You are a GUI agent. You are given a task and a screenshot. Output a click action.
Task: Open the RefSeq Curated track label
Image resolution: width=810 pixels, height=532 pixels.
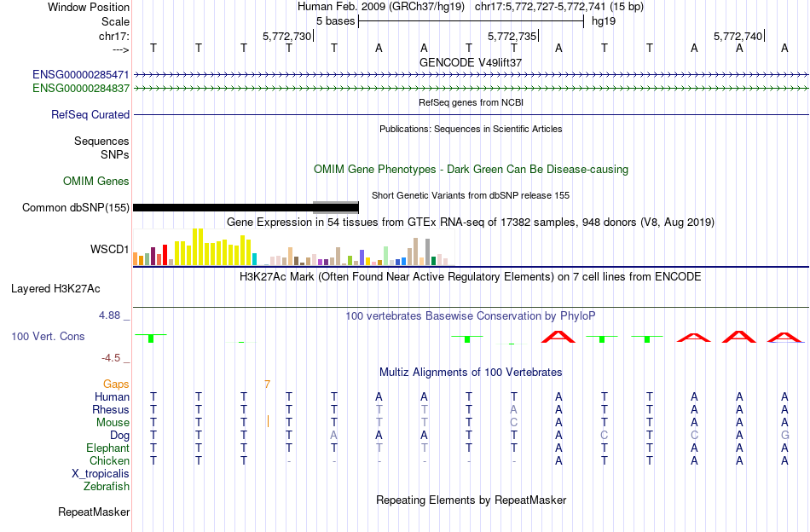click(90, 114)
